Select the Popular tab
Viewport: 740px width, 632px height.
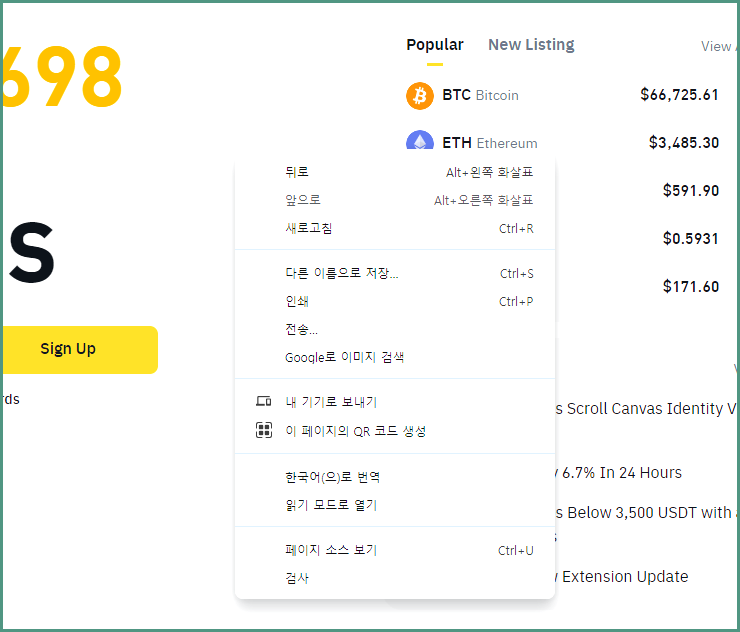point(435,44)
